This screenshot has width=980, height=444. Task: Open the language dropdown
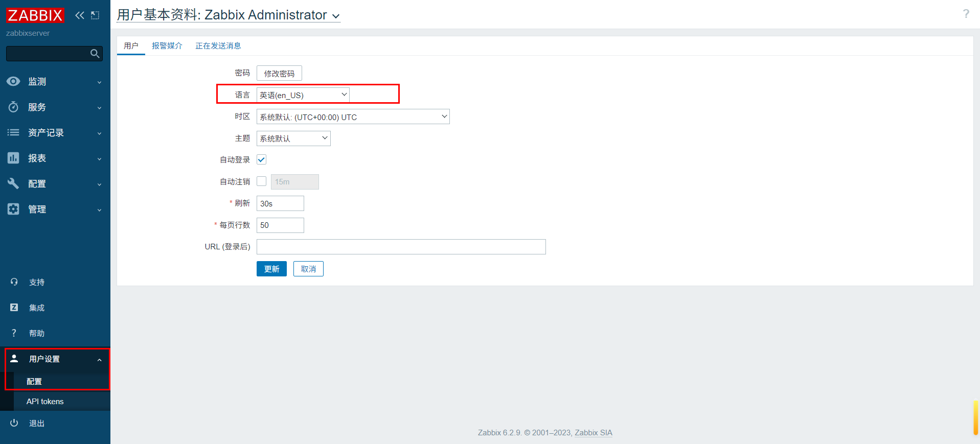click(303, 95)
